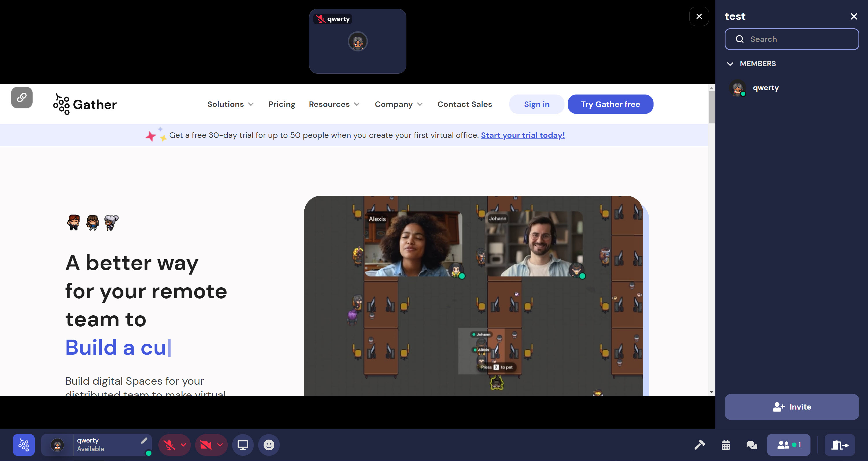Click the copy link chain icon
The width and height of the screenshot is (868, 461).
pyautogui.click(x=22, y=98)
